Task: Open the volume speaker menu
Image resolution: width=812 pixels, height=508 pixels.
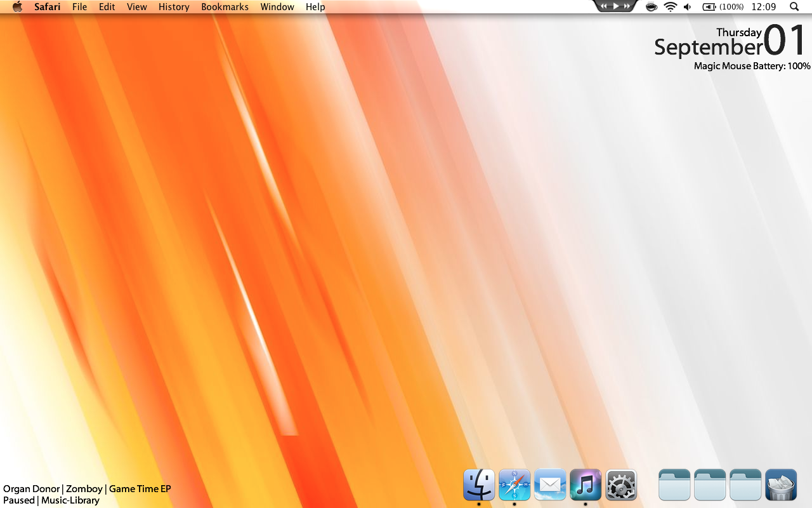Action: point(688,7)
